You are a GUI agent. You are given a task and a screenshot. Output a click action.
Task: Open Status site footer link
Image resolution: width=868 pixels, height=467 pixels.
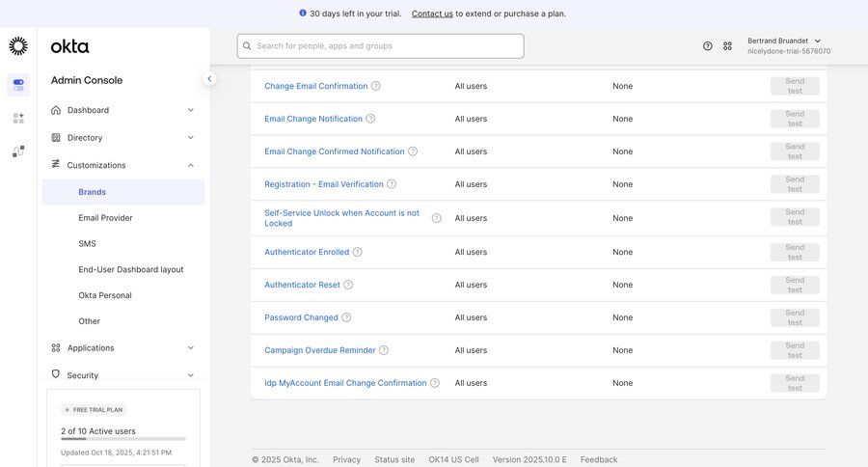[394, 459]
